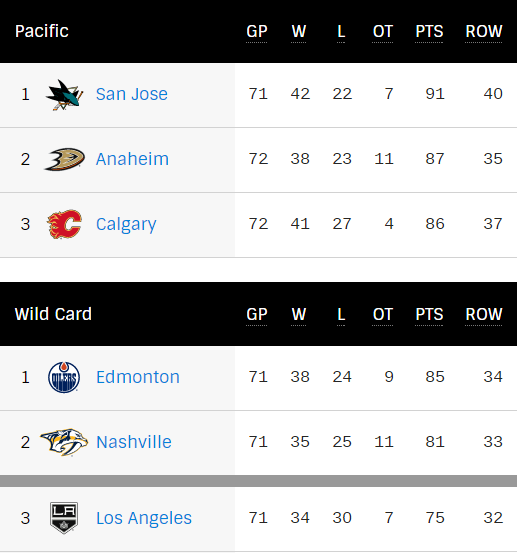Click the Edmonton Oilers logo
The height and width of the screenshot is (553, 517).
pyautogui.click(x=64, y=377)
